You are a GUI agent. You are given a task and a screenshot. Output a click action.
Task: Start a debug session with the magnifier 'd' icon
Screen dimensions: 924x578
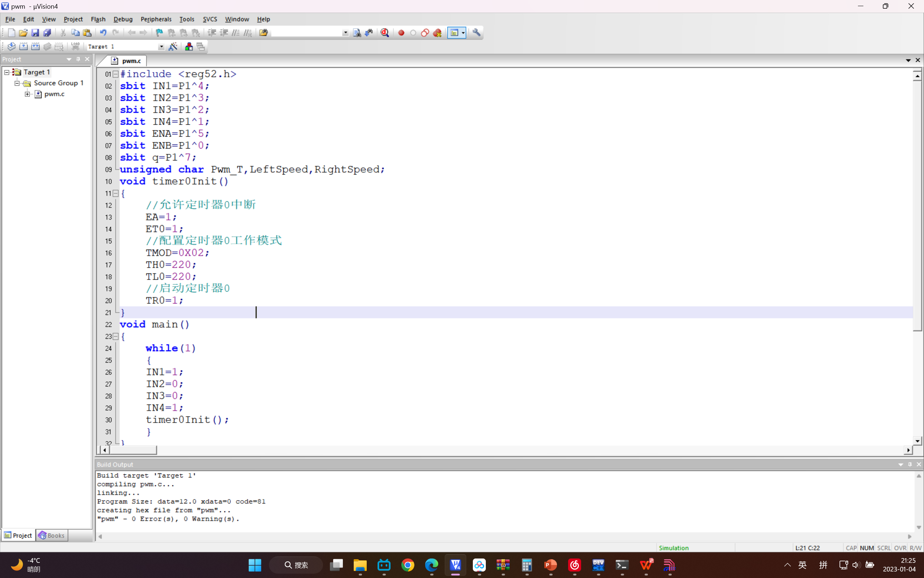click(x=385, y=33)
